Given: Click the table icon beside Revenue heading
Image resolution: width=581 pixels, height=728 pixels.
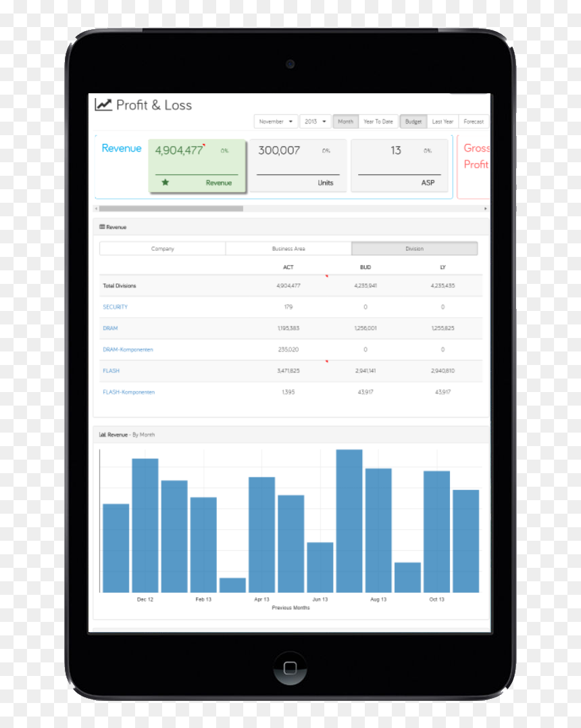Looking at the screenshot, I should tap(102, 227).
